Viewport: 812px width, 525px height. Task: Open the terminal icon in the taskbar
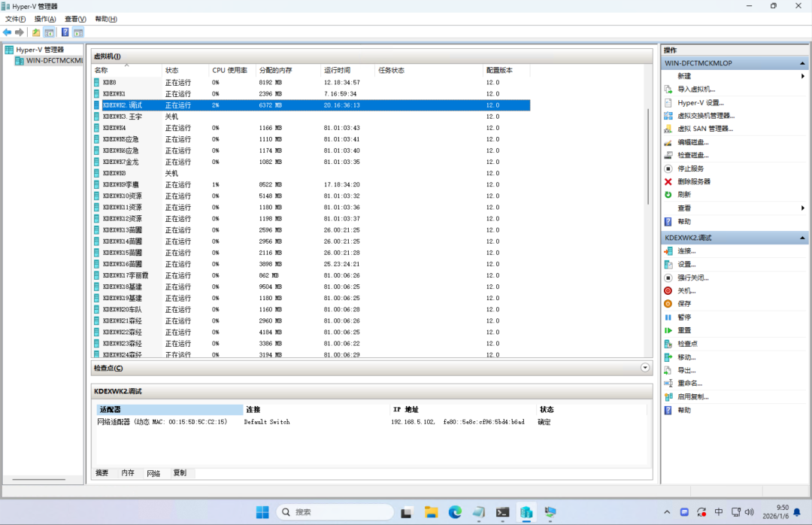(x=502, y=512)
